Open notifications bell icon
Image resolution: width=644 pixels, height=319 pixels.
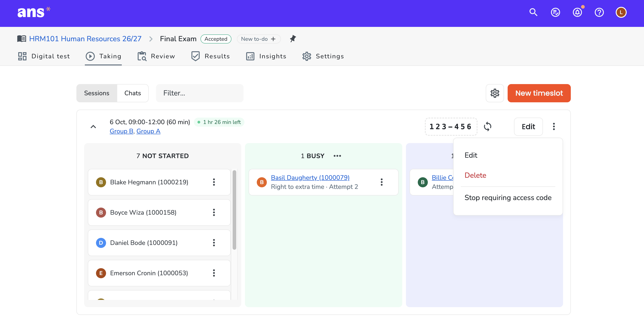click(577, 12)
